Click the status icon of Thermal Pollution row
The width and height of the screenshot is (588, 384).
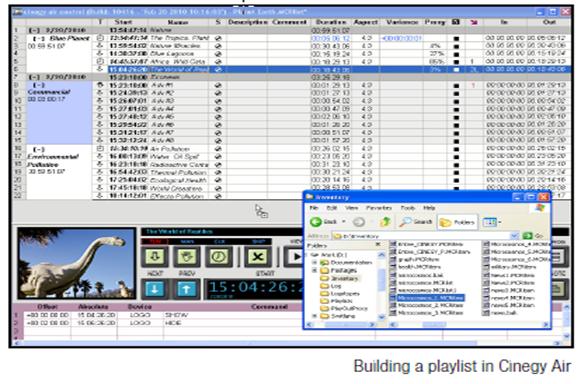click(x=218, y=172)
